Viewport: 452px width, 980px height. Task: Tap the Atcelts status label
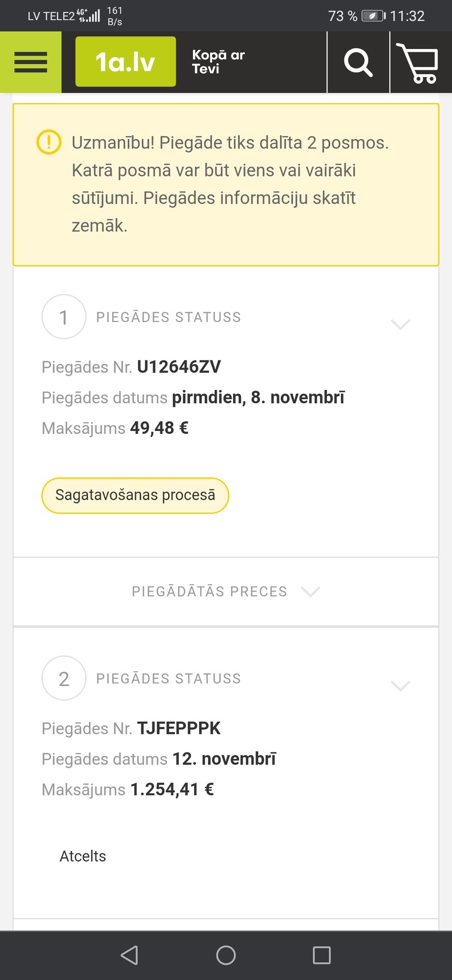click(83, 856)
